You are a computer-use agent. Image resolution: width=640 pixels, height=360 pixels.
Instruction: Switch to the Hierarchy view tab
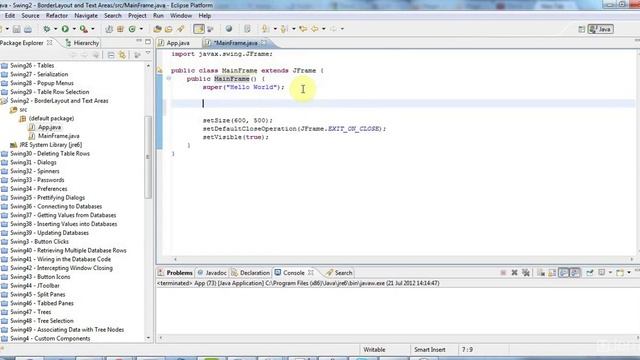[82, 43]
